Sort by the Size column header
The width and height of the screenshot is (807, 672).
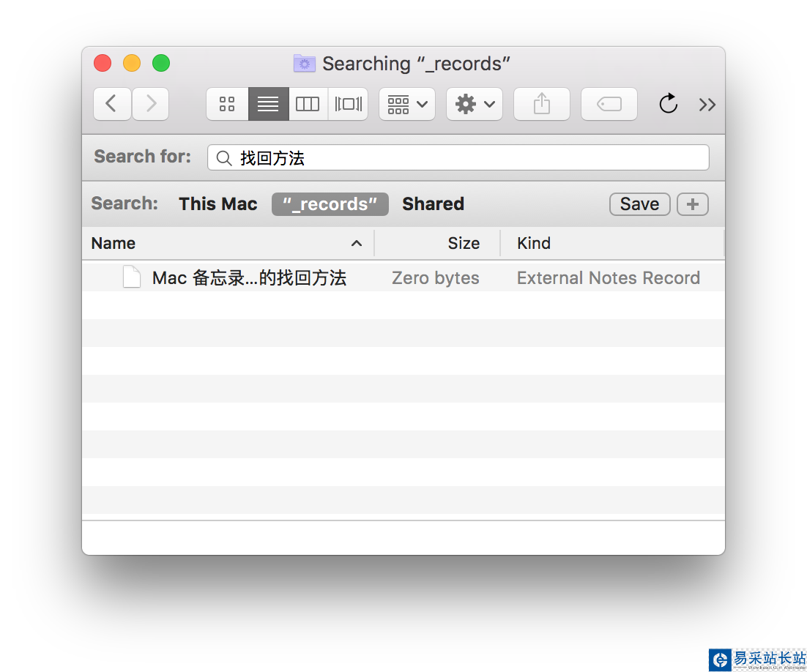point(437,243)
